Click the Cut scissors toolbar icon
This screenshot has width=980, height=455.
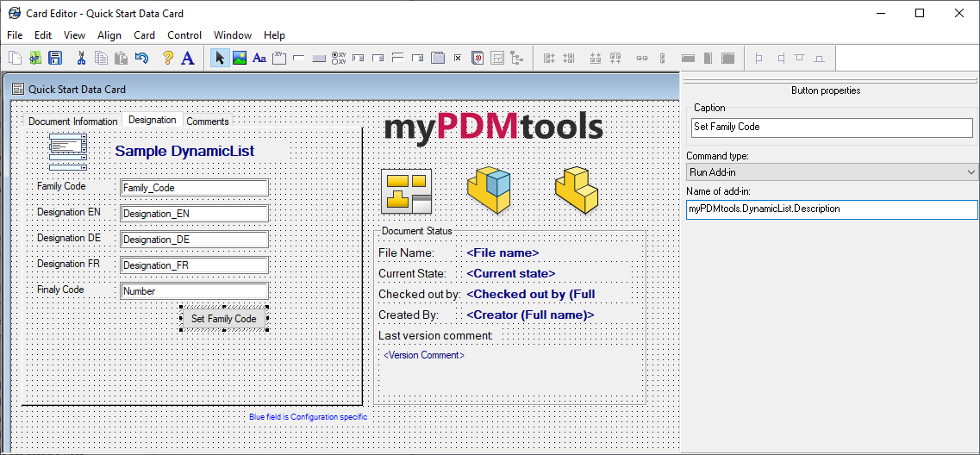(81, 58)
